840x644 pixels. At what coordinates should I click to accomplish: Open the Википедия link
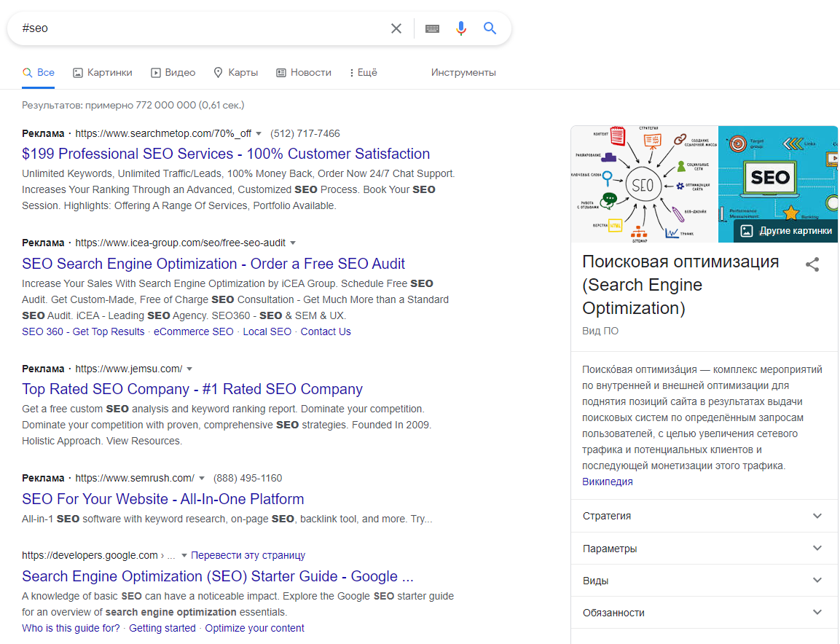pyautogui.click(x=607, y=482)
